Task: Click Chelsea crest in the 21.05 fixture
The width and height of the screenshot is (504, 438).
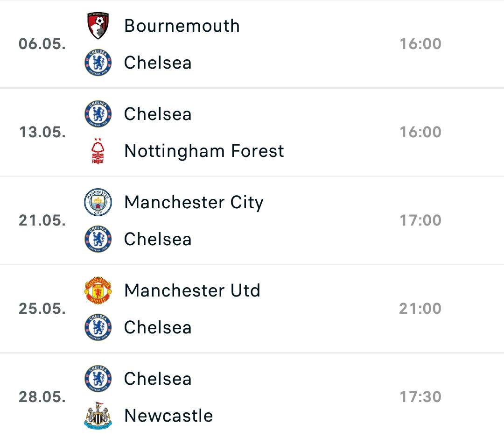Action: tap(98, 239)
